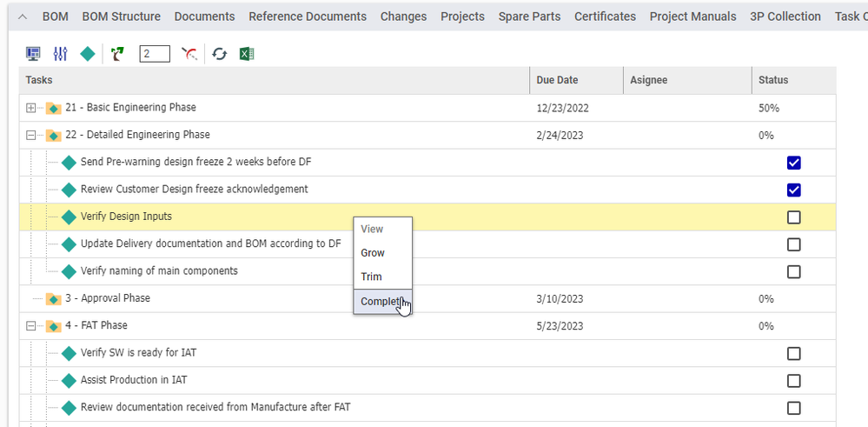The image size is (868, 427).
Task: Export tasks to Excel
Action: (247, 54)
